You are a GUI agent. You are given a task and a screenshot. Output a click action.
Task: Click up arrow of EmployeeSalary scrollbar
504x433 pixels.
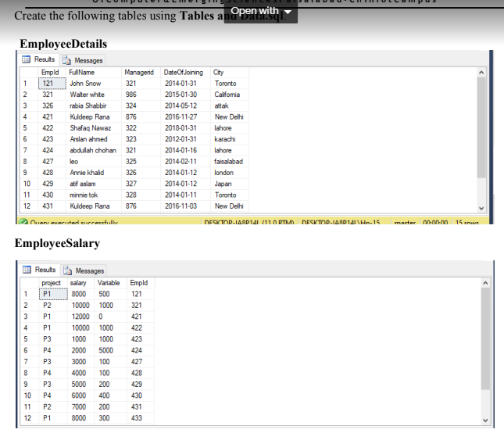click(x=485, y=283)
